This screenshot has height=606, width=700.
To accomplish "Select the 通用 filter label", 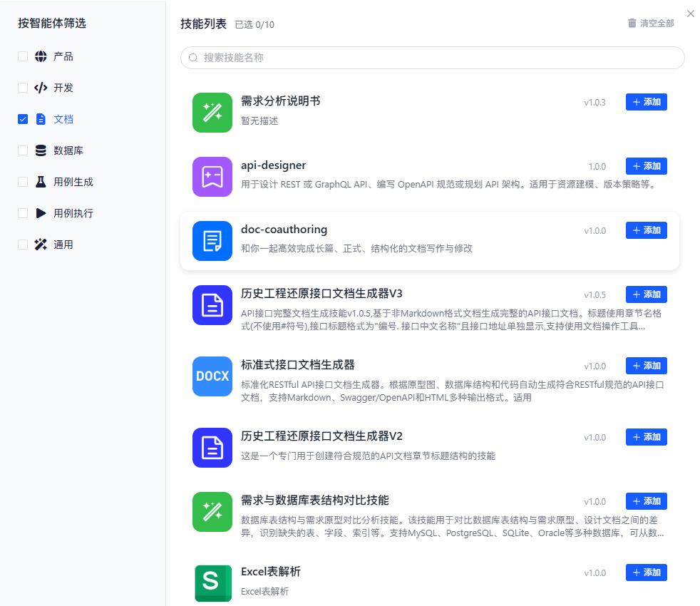I will point(63,245).
